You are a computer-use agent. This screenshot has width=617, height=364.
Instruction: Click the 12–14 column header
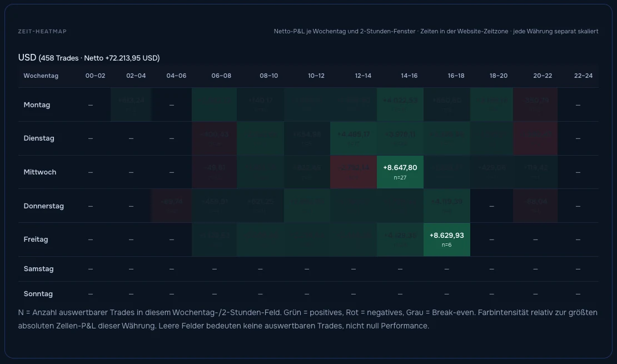(x=363, y=76)
